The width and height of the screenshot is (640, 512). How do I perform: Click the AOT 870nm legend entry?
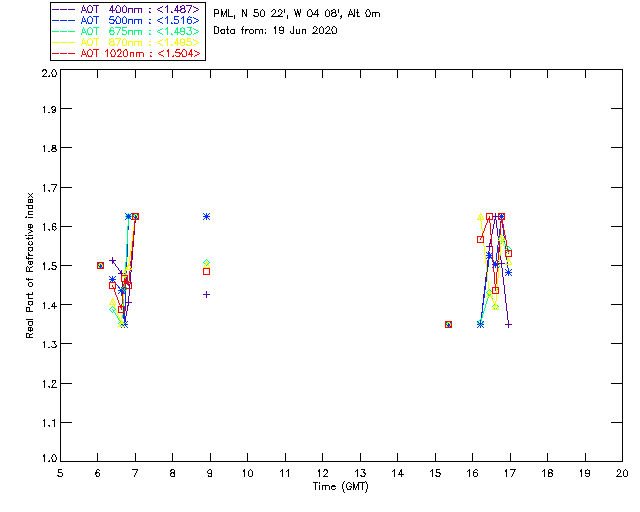point(126,42)
